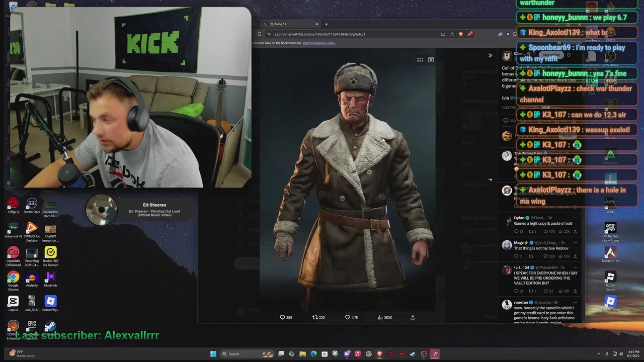Open ChatGPT app from taskbar
The width and height of the screenshot is (644, 362).
(369, 354)
